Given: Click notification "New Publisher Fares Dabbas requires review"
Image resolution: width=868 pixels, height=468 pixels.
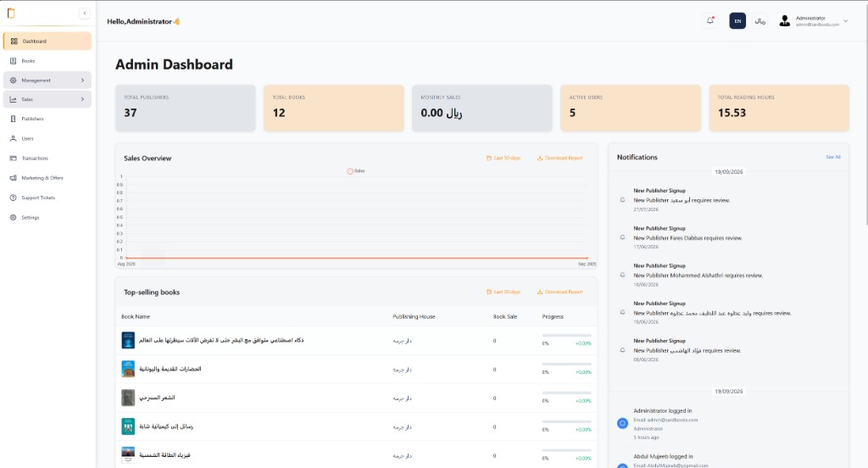Looking at the screenshot, I should 687,238.
